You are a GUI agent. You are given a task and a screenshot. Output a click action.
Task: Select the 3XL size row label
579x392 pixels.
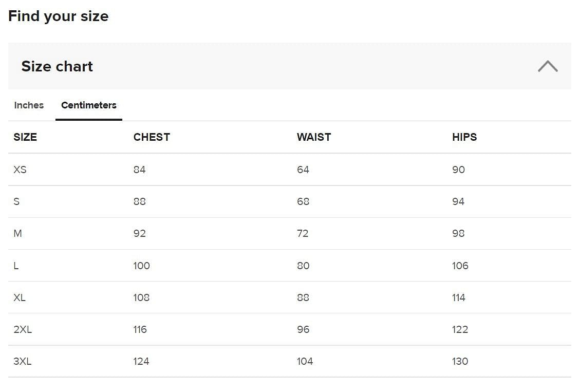pyautogui.click(x=23, y=361)
